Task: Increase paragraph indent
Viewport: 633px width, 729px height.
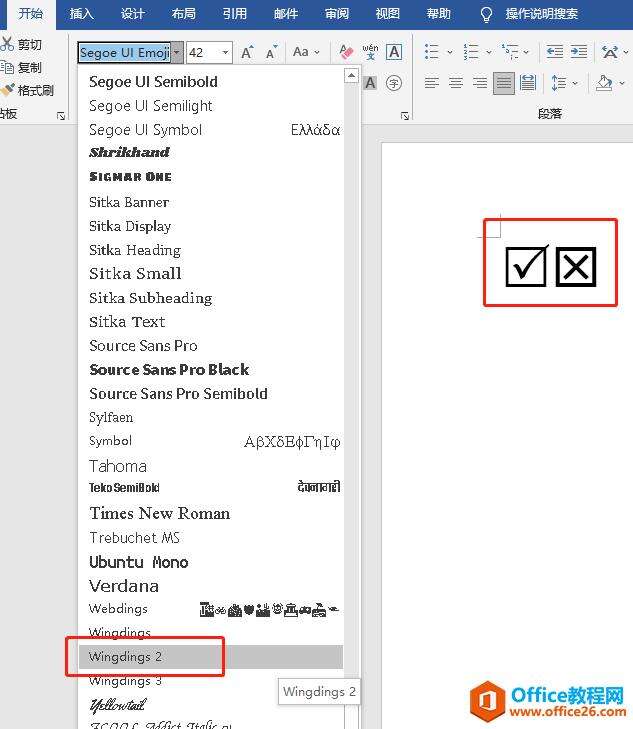Action: pyautogui.click(x=579, y=52)
